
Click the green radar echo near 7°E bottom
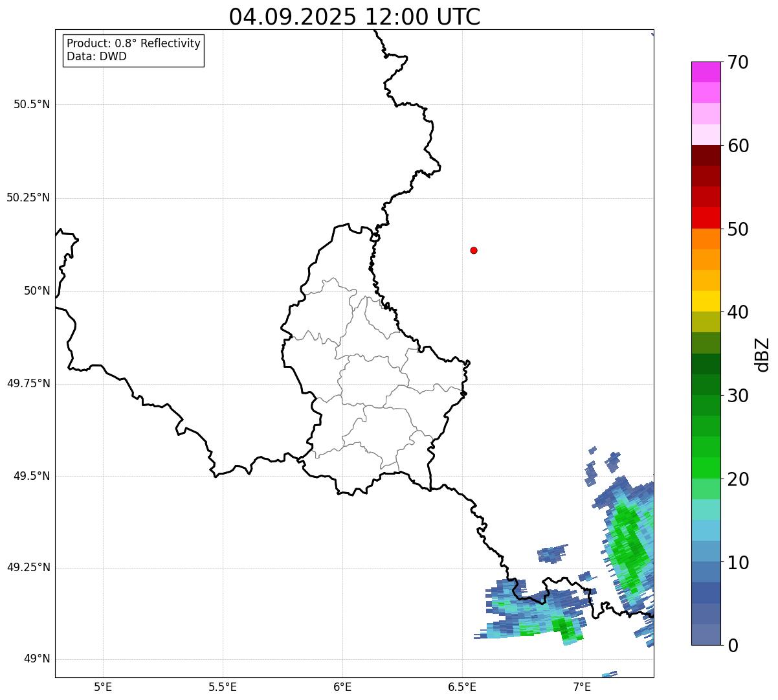(x=567, y=628)
